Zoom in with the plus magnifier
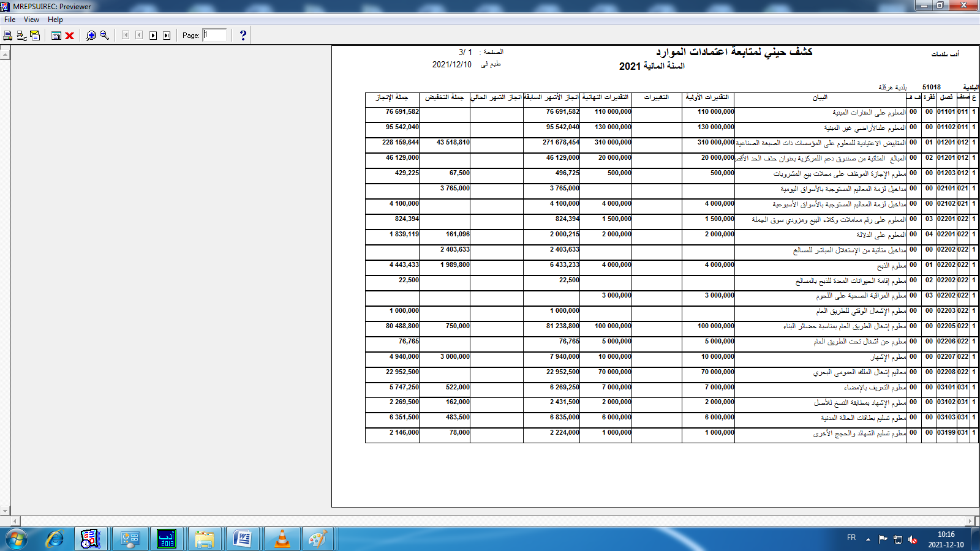The image size is (980, 551). tap(91, 36)
